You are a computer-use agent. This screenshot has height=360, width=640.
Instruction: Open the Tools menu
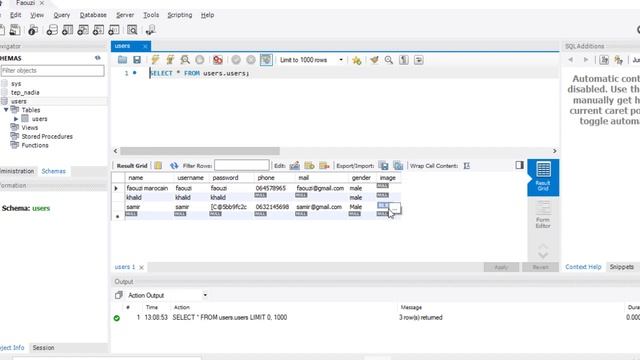(151, 15)
